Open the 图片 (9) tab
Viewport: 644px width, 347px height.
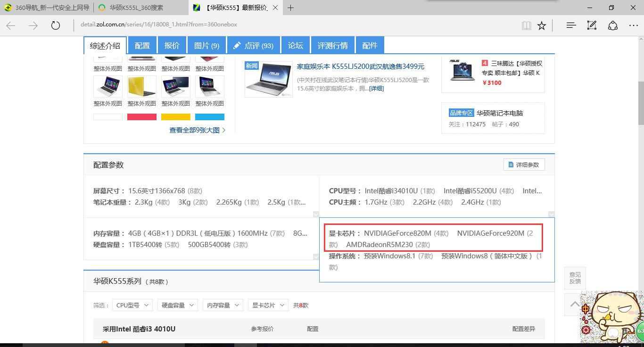(206, 46)
